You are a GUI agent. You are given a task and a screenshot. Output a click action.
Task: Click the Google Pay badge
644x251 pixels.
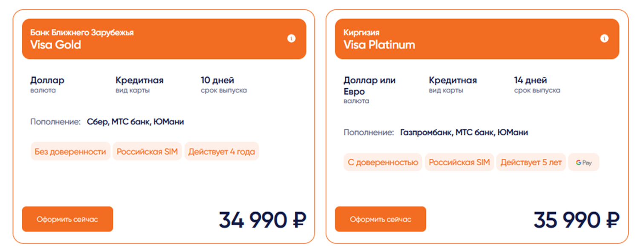tap(583, 162)
